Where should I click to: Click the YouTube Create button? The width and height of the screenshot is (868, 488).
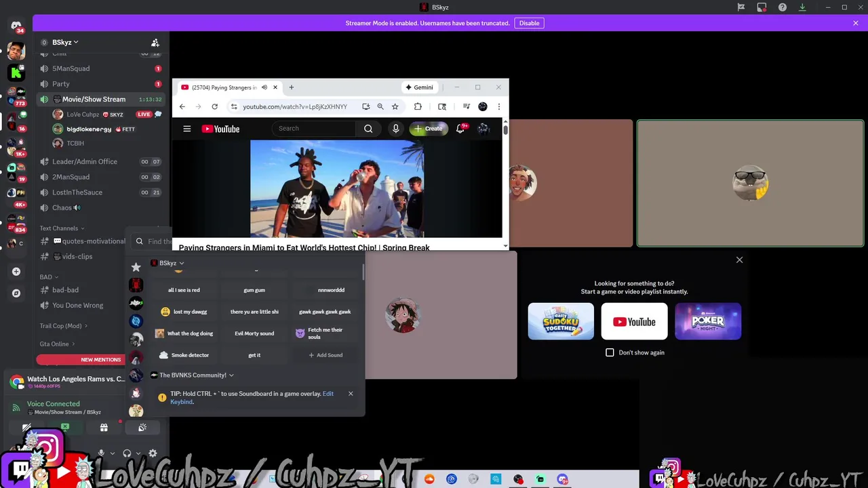429,129
